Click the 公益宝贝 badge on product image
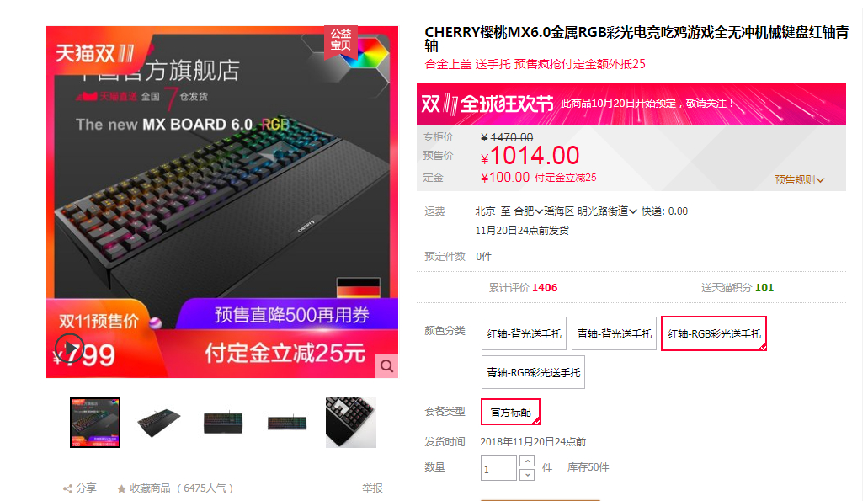This screenshot has width=868, height=501. click(340, 40)
